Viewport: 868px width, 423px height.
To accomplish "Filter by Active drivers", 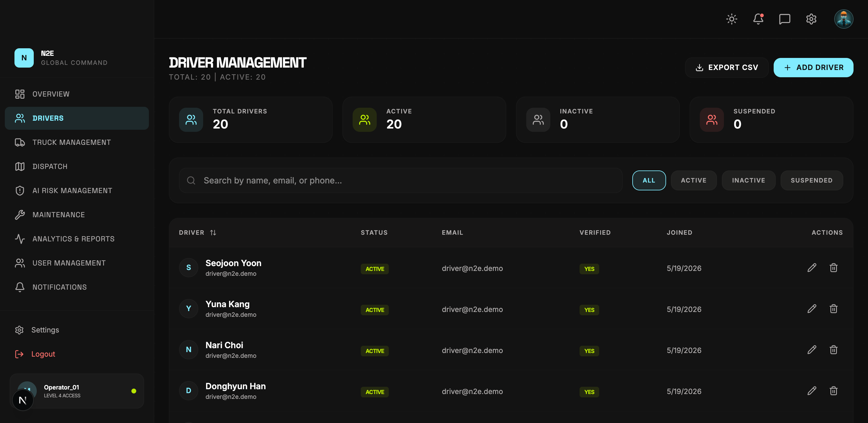I will (693, 180).
